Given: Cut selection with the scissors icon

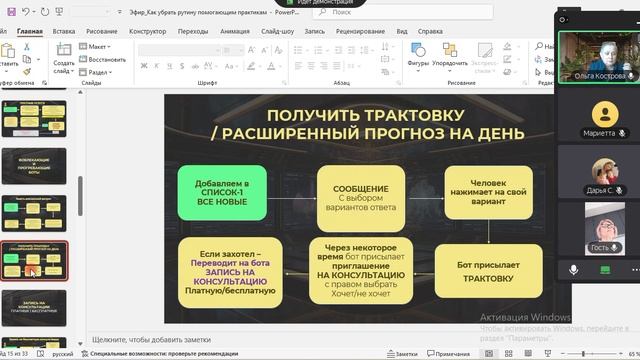Looking at the screenshot, I should (27, 47).
